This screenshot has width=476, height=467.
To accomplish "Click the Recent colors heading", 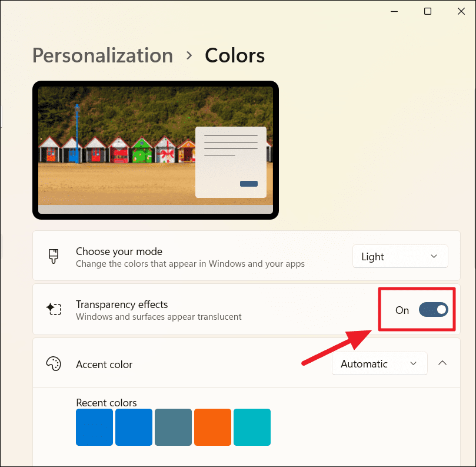I will (106, 403).
